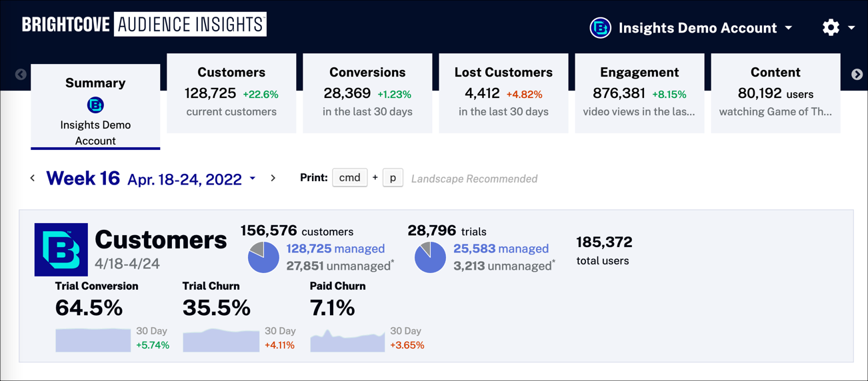Click the +8.15% engagement change
Viewport: 868px width, 381px height.
[669, 95]
